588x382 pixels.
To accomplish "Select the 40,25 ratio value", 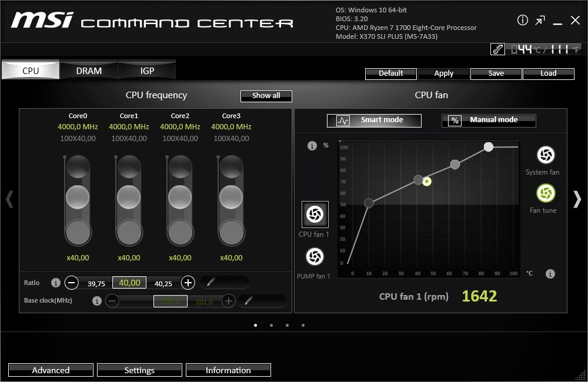I will (163, 284).
